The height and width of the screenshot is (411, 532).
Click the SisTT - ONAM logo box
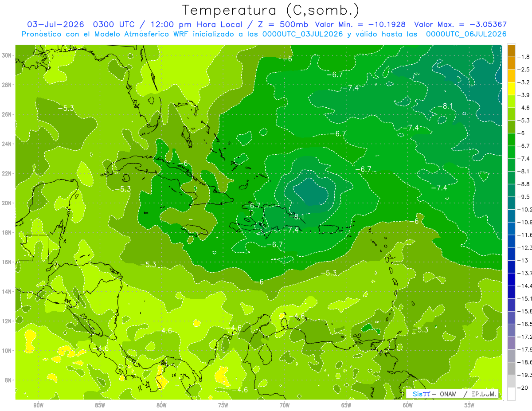point(453,394)
